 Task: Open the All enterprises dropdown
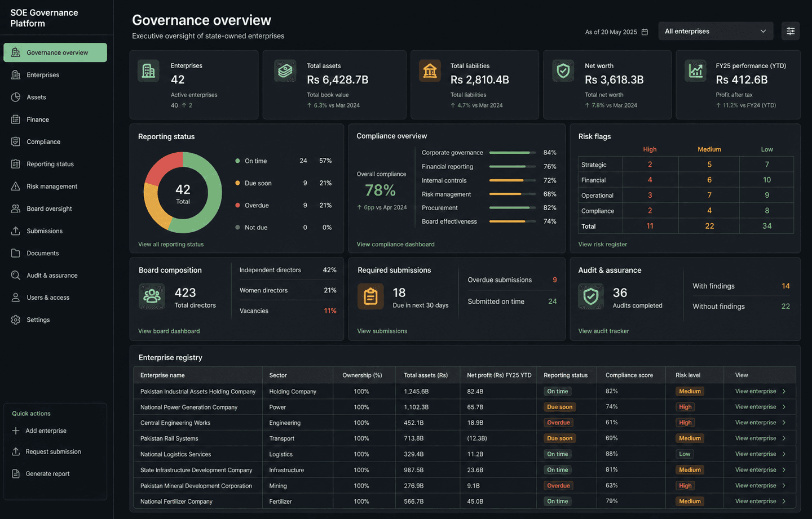pyautogui.click(x=716, y=31)
